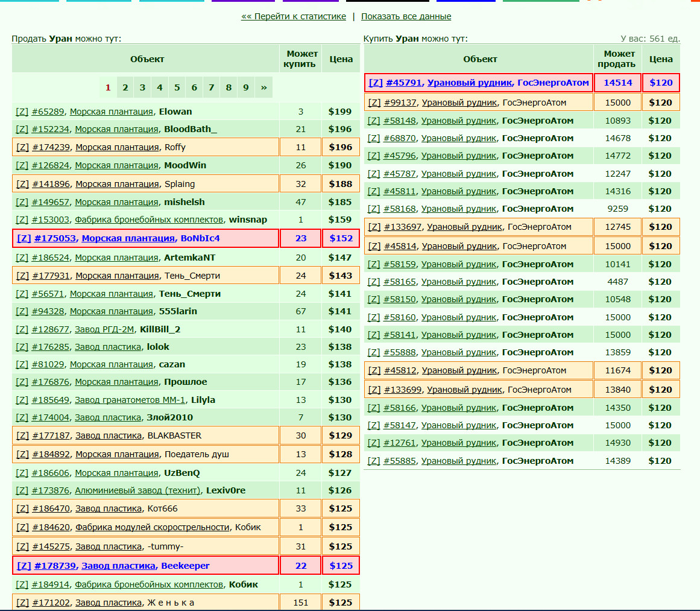Click the У вас: 561 ед. text
The height and width of the screenshot is (611, 700).
(x=650, y=39)
